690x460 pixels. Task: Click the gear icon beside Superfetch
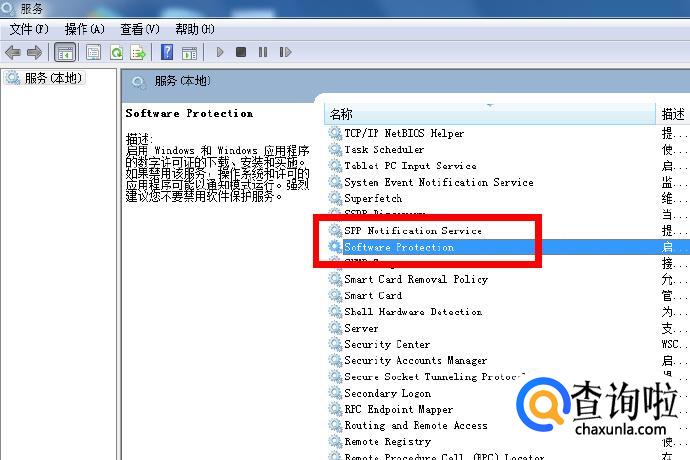point(335,199)
